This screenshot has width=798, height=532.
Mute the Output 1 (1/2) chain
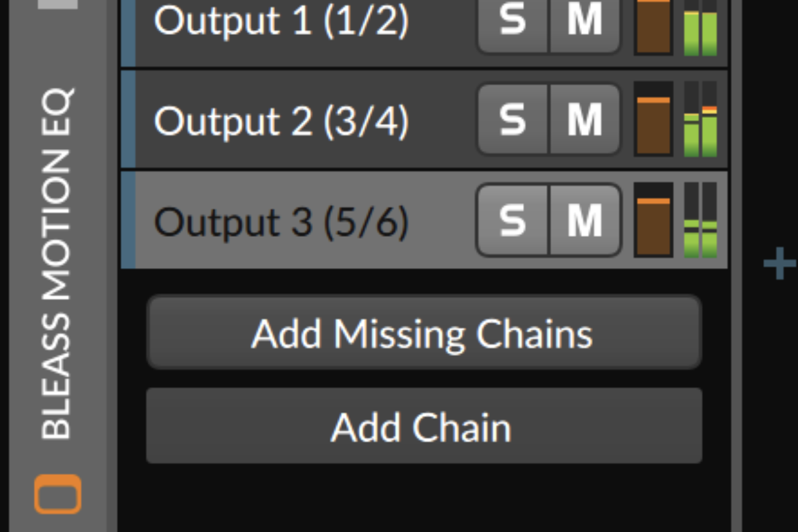point(584,21)
